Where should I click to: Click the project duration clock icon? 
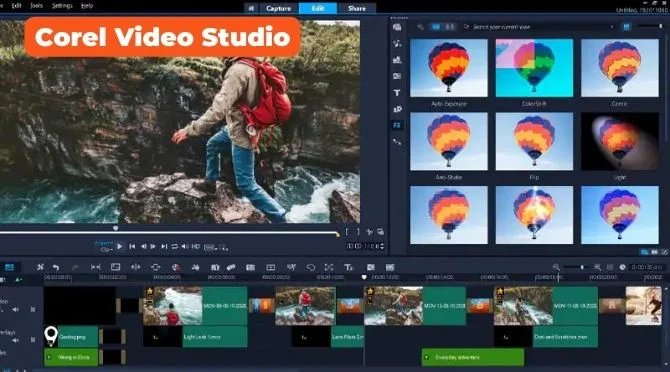click(623, 267)
